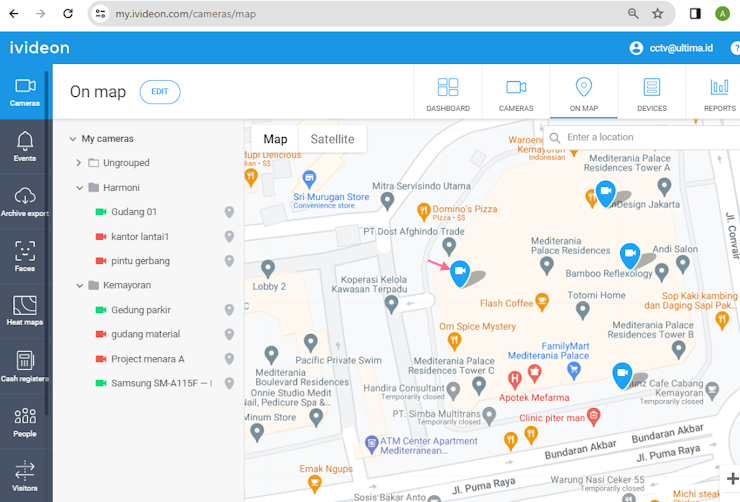Open Cash registers in sidebar
Image resolution: width=740 pixels, height=502 pixels.
pyautogui.click(x=25, y=366)
